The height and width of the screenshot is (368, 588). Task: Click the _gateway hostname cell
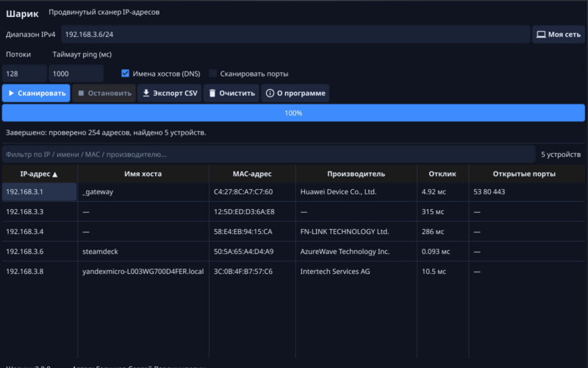[143, 192]
